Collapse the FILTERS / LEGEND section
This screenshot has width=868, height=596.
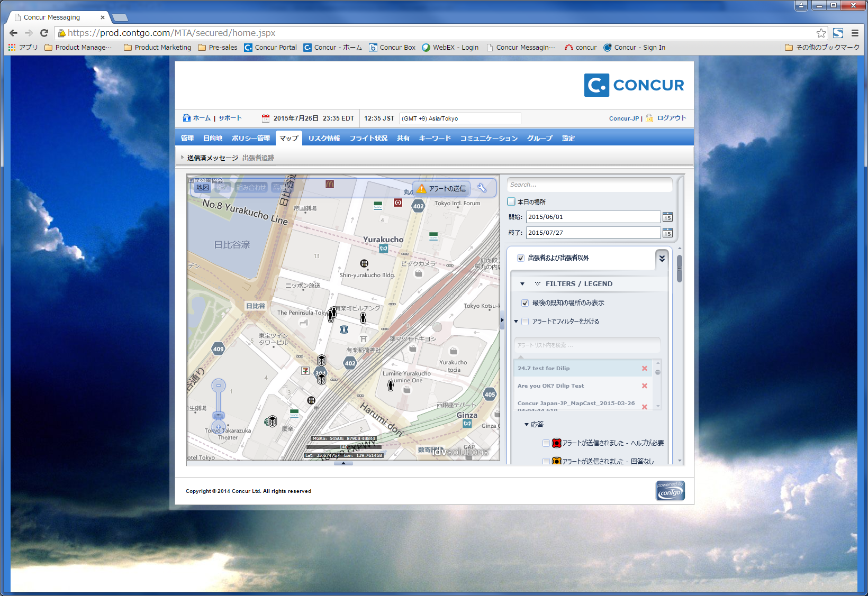tap(522, 284)
